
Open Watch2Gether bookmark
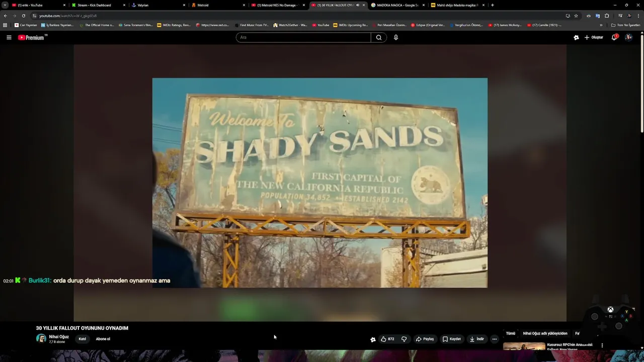coord(290,25)
